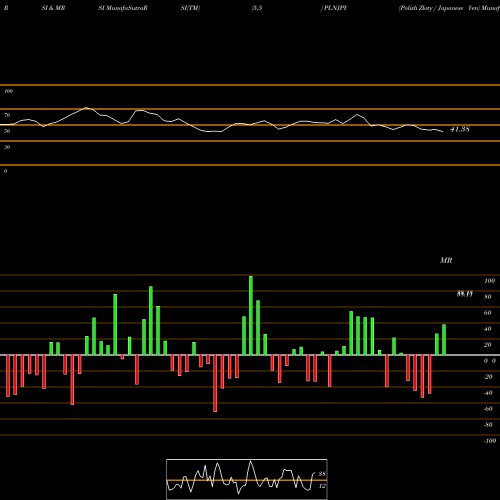The height and width of the screenshot is (500, 500).
Task: Click the last green bar in MR histogram
Action: pos(444,340)
